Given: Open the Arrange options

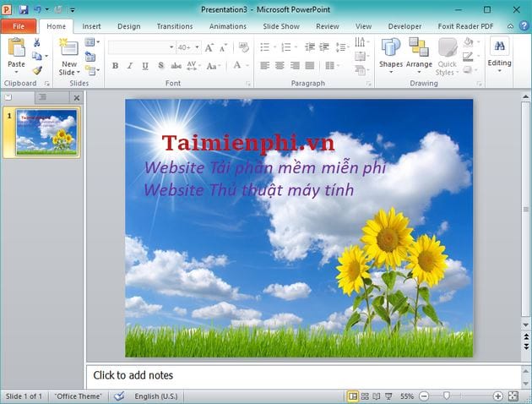Looking at the screenshot, I should click(x=419, y=57).
